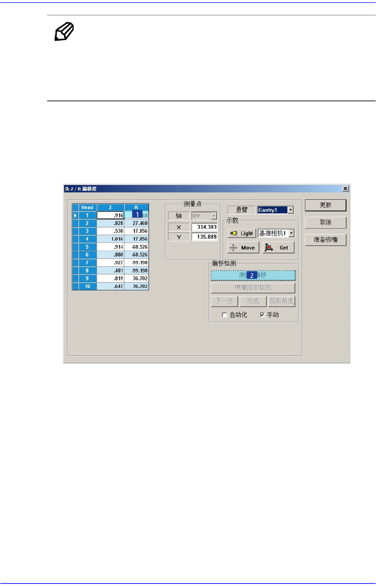
Task: Uncheck the 手动 checkbox
Action: click(x=262, y=315)
